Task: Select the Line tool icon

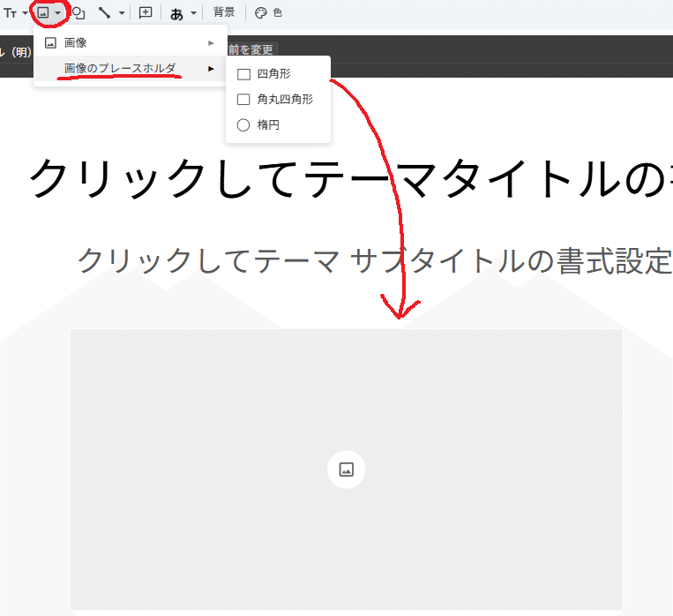Action: click(x=104, y=13)
